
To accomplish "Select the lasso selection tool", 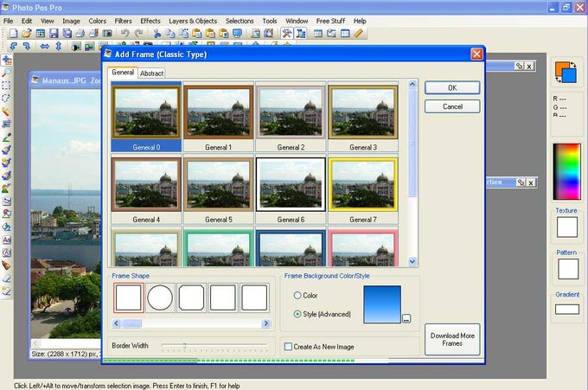I will pos(6,99).
